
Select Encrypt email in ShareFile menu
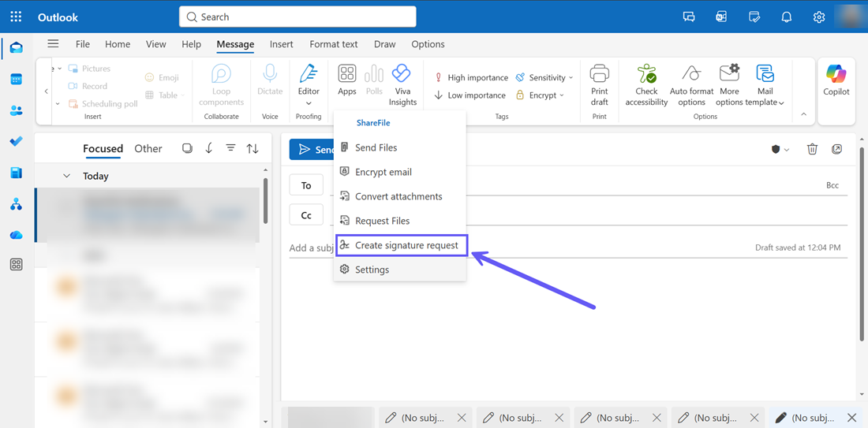[x=400, y=172]
